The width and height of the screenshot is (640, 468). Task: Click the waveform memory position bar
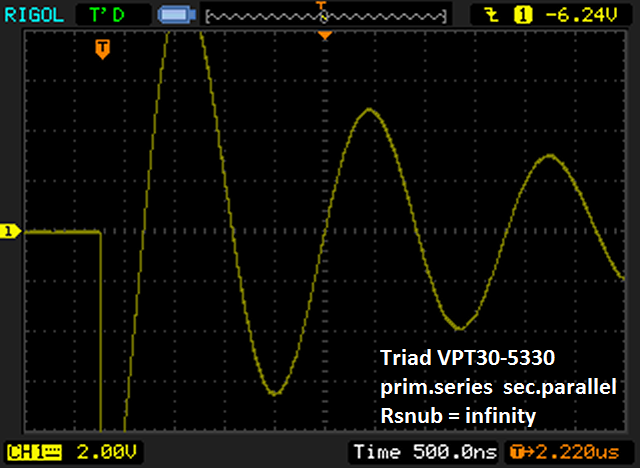326,16
